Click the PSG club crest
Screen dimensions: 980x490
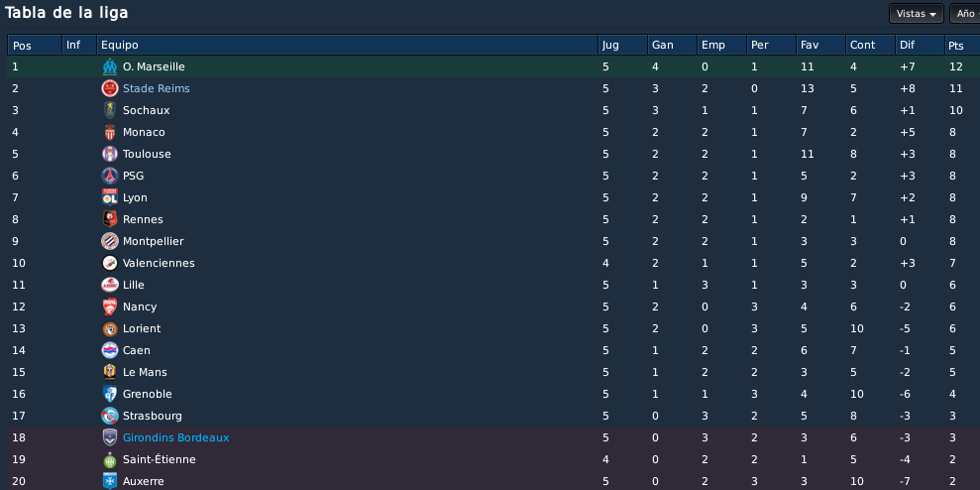110,176
